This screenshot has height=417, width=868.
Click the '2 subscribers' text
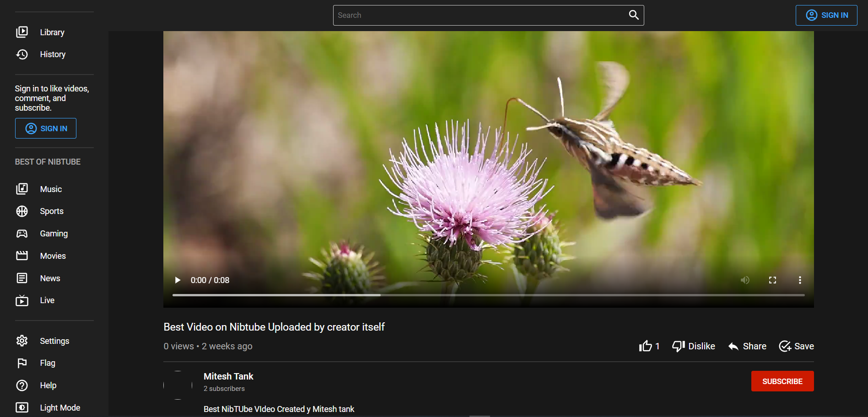tap(224, 389)
